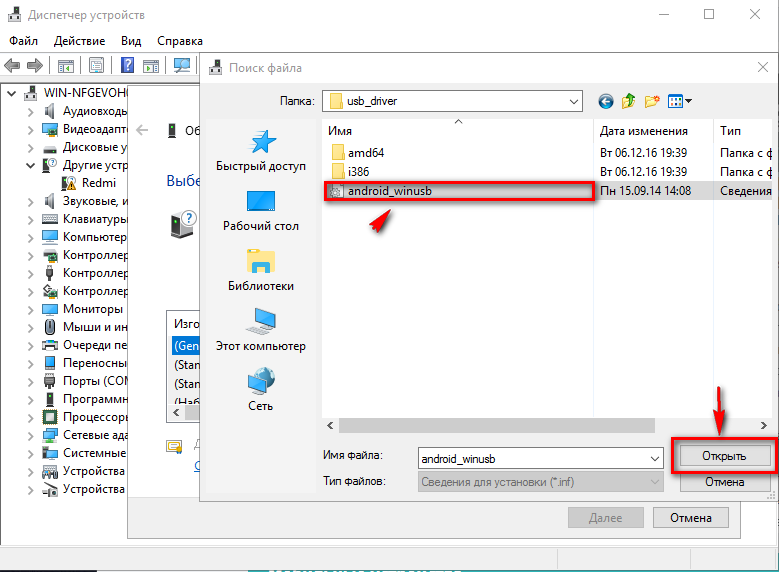Sort files by Тип column

click(x=730, y=131)
